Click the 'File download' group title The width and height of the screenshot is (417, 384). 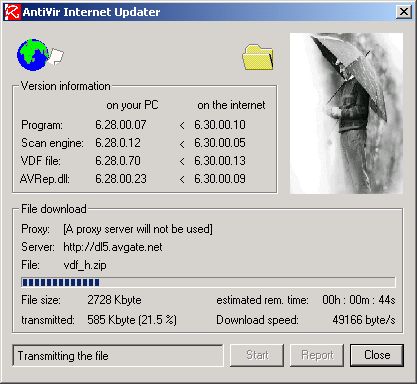pyautogui.click(x=54, y=209)
